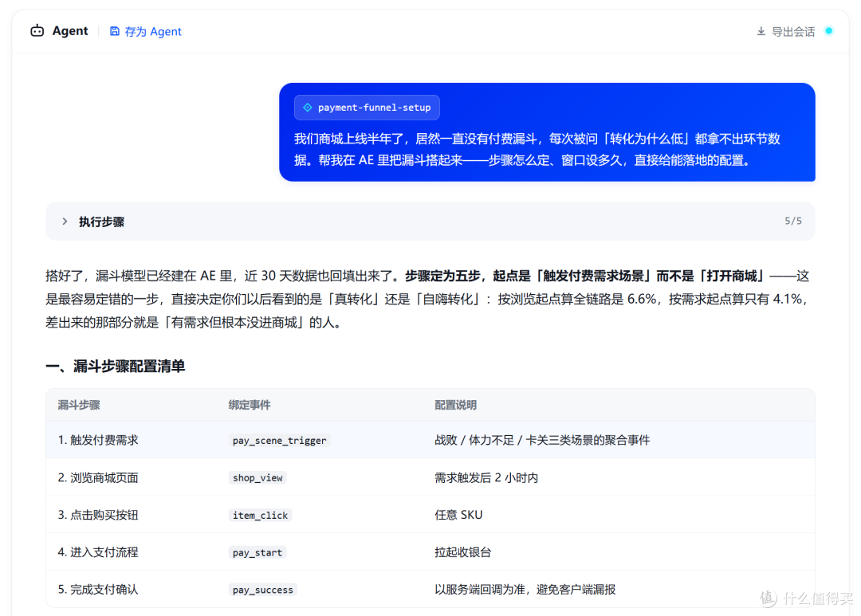Click the bold sentence 步骤定为五步
The height and width of the screenshot is (616, 861).
585,276
